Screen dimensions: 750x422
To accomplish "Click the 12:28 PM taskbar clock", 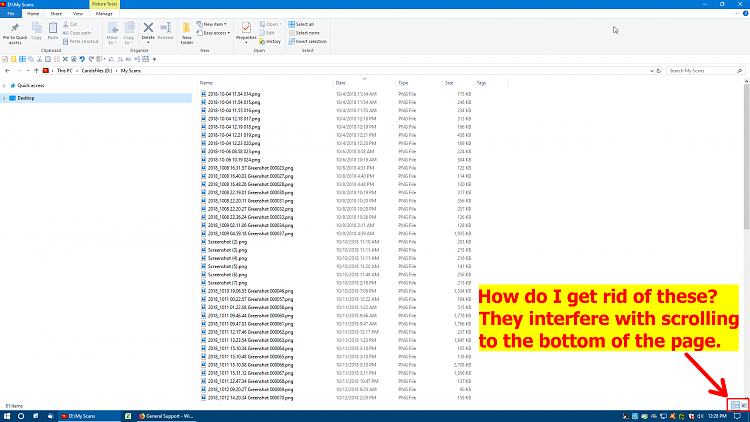I will tap(717, 416).
